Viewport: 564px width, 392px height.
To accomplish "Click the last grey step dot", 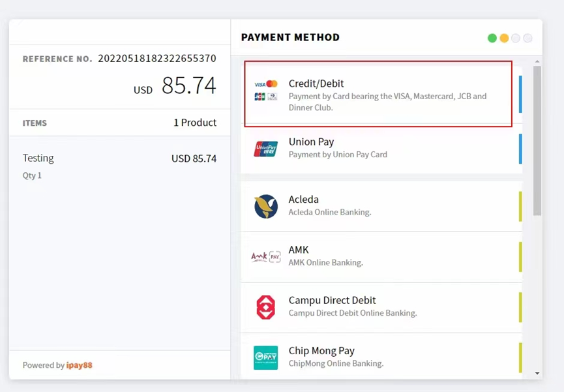I will [x=527, y=38].
